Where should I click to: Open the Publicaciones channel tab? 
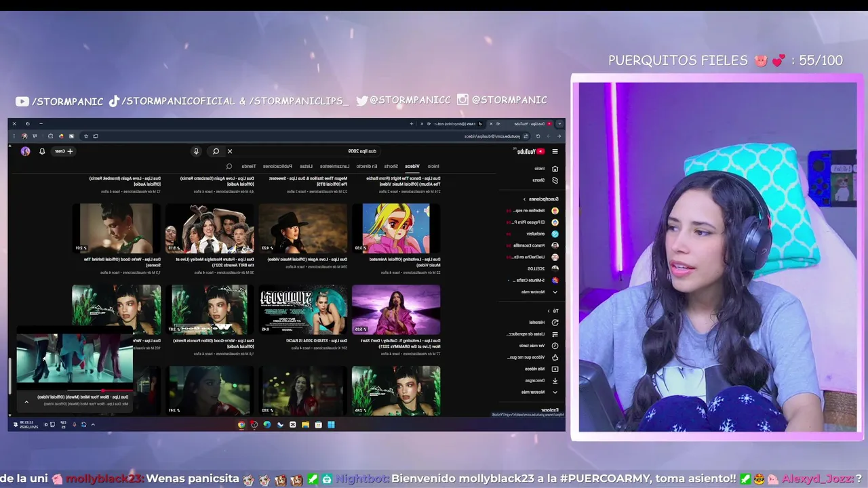(x=279, y=166)
